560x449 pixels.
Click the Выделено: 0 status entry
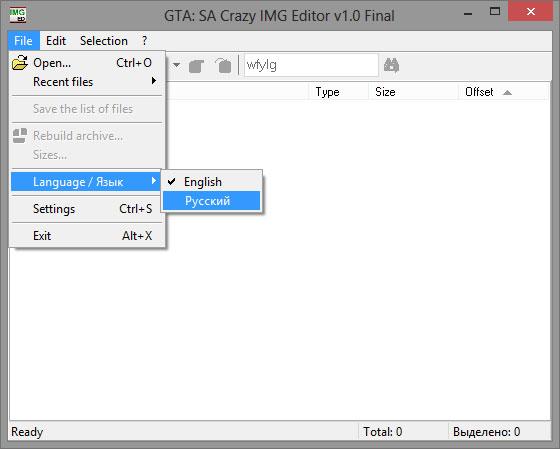pos(486,432)
